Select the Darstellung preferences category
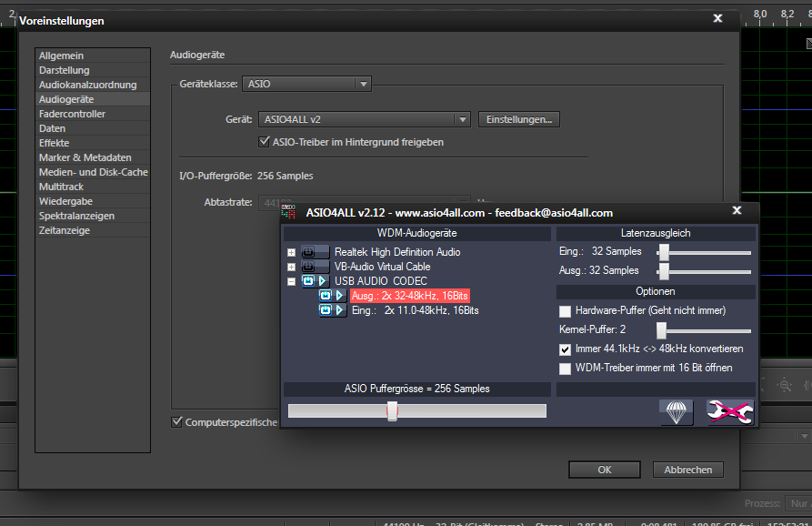This screenshot has width=812, height=526. click(x=93, y=70)
